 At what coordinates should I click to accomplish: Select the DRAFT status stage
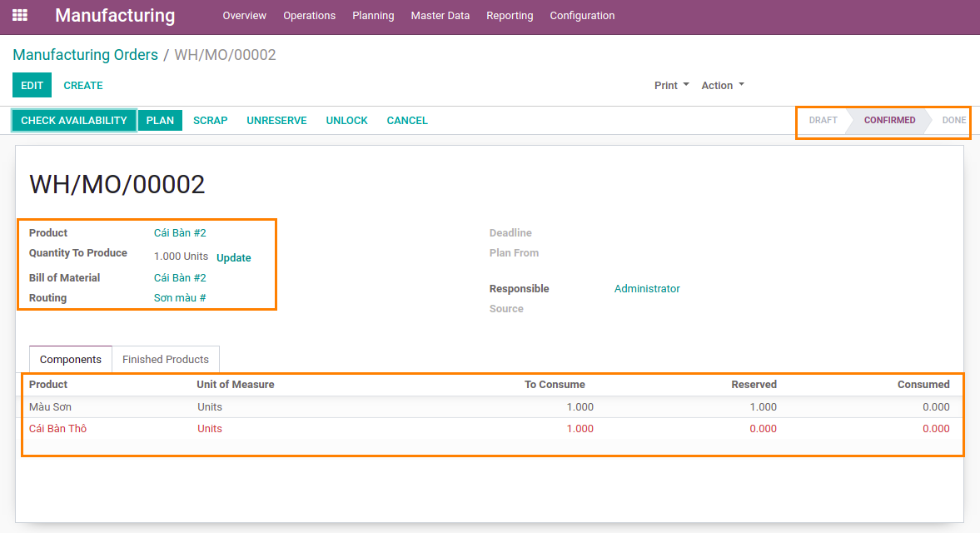(823, 120)
